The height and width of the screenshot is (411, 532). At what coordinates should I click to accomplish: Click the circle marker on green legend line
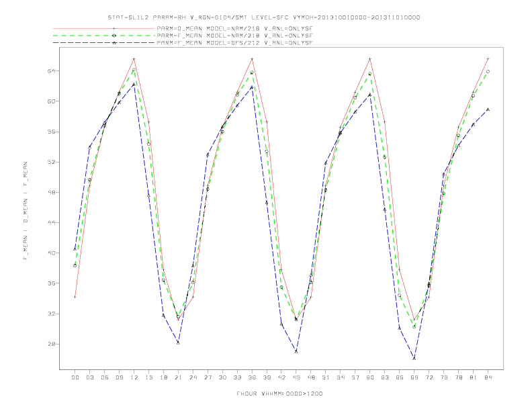tap(114, 36)
